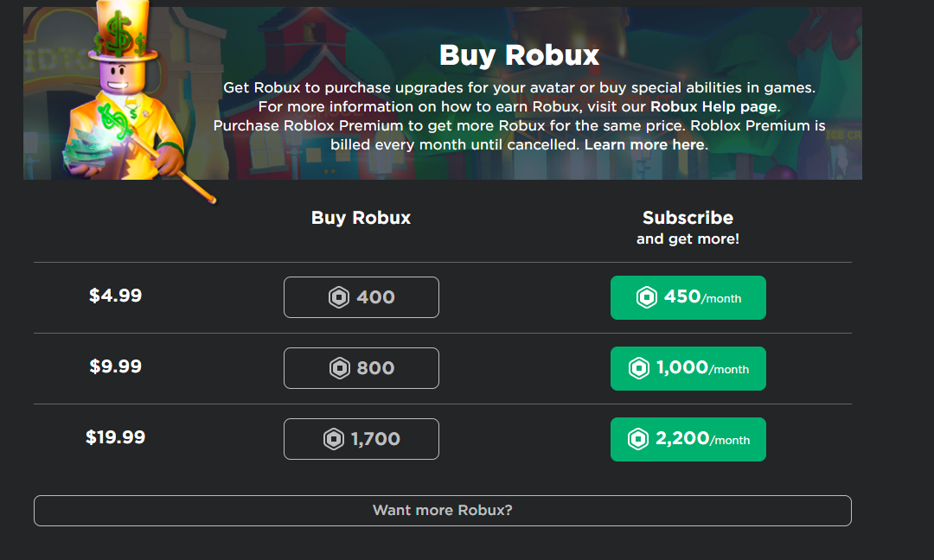934x560 pixels.
Task: Buy the 400 Robux package
Action: coord(361,297)
